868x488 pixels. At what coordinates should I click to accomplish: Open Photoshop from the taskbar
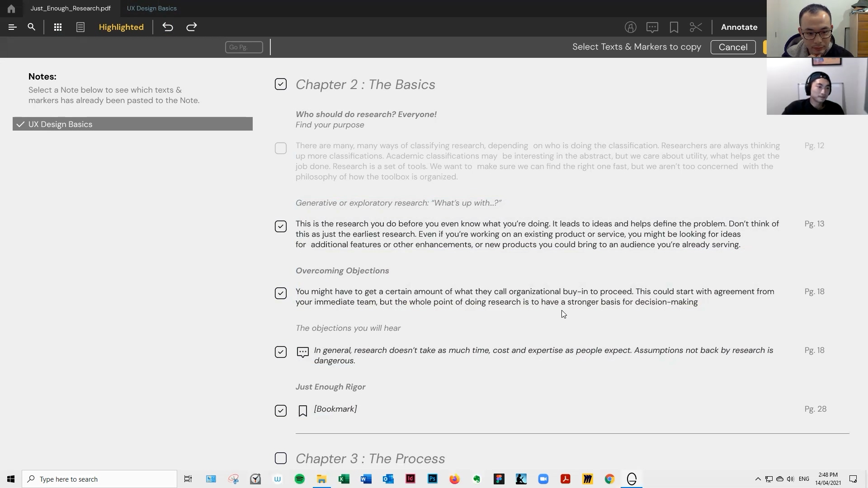433,479
